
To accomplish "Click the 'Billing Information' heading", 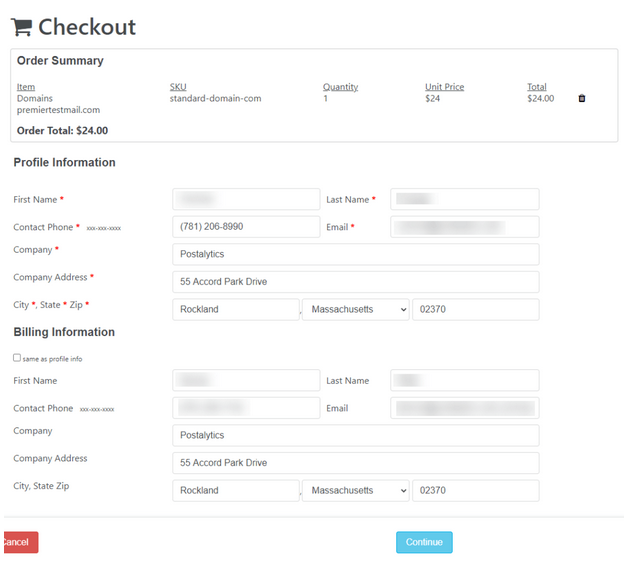I will tap(64, 332).
